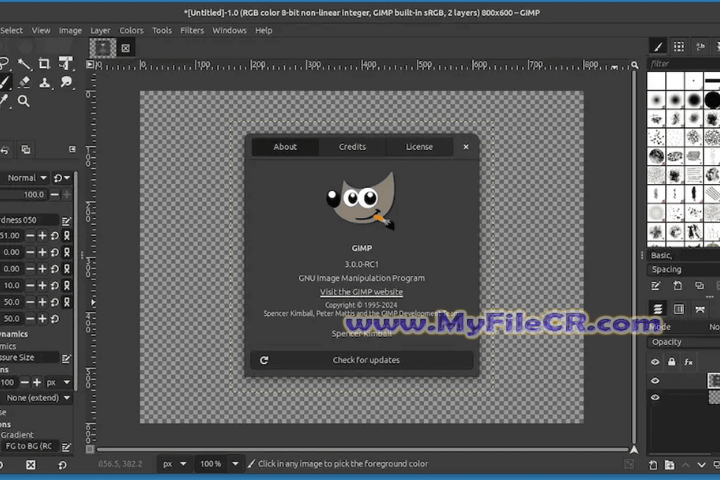
Task: Select the Crop tool
Action: click(x=45, y=63)
